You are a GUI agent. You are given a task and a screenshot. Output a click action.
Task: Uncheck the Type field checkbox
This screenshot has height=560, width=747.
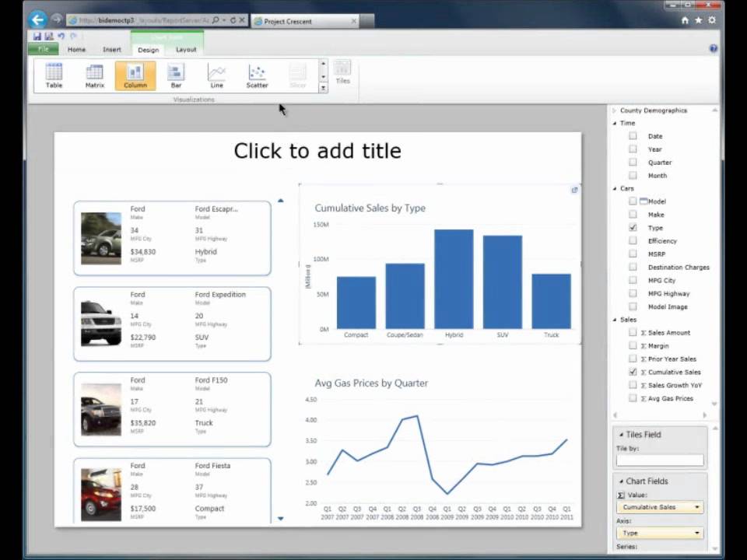coord(633,228)
